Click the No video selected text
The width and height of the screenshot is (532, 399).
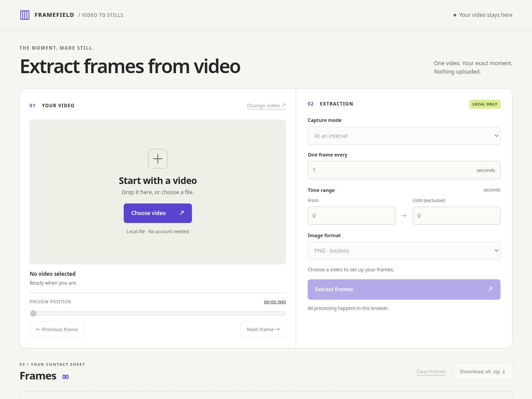tap(53, 274)
